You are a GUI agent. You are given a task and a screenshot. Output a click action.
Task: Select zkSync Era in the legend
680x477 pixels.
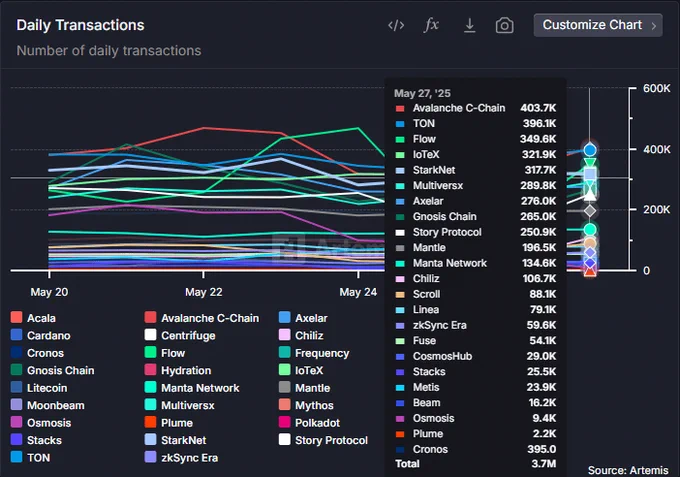coord(181,457)
